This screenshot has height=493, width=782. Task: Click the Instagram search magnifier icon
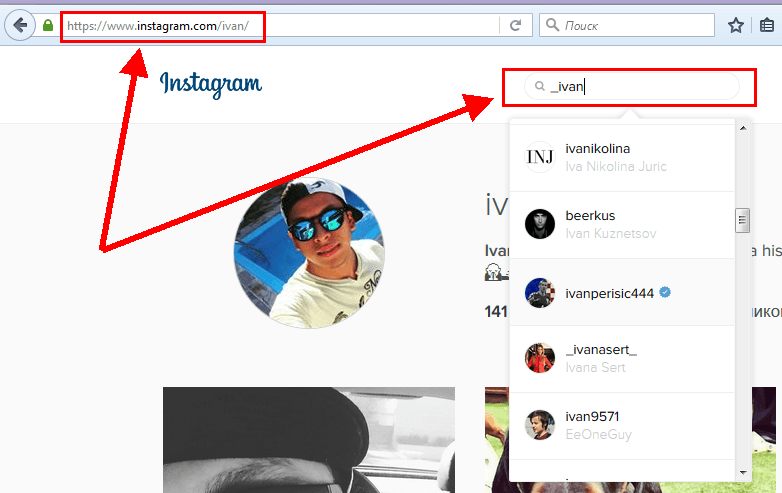540,86
